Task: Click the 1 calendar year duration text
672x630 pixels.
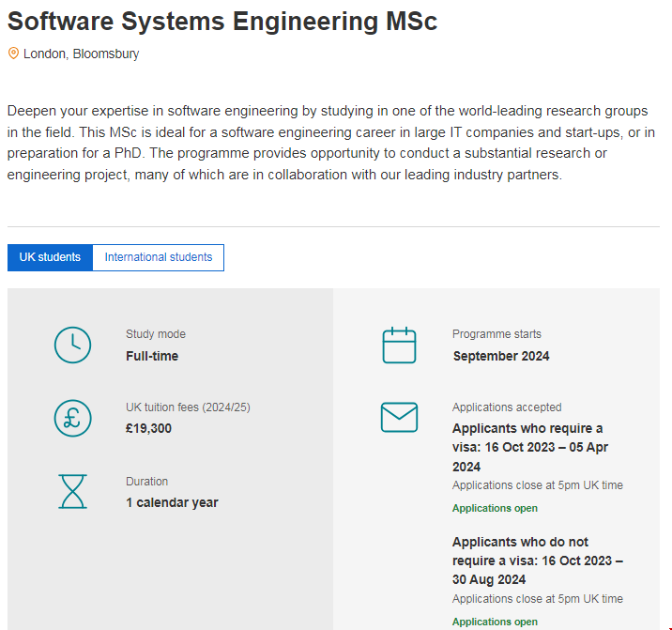Action: click(x=172, y=502)
